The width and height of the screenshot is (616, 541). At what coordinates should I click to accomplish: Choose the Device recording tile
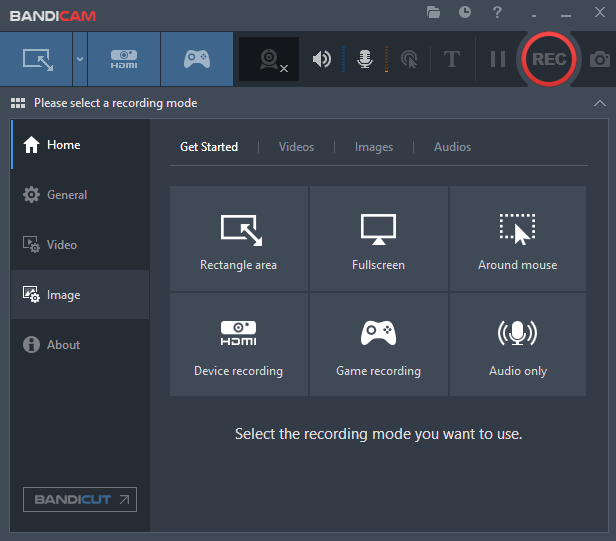coord(239,344)
